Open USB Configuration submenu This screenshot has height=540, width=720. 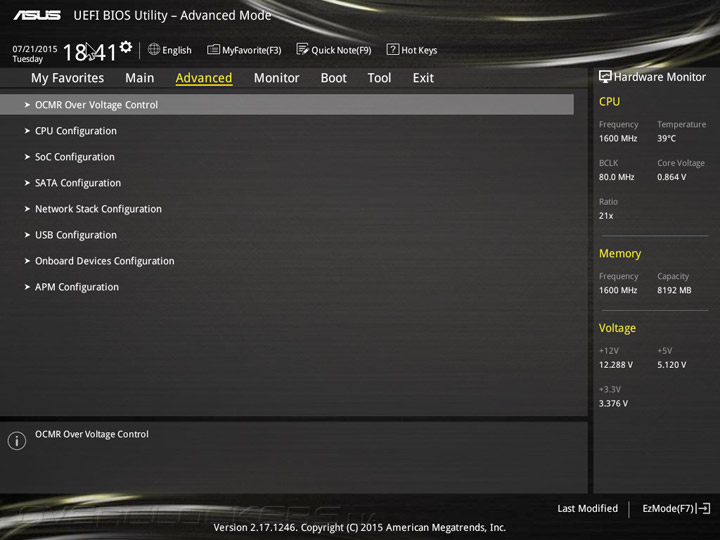76,235
